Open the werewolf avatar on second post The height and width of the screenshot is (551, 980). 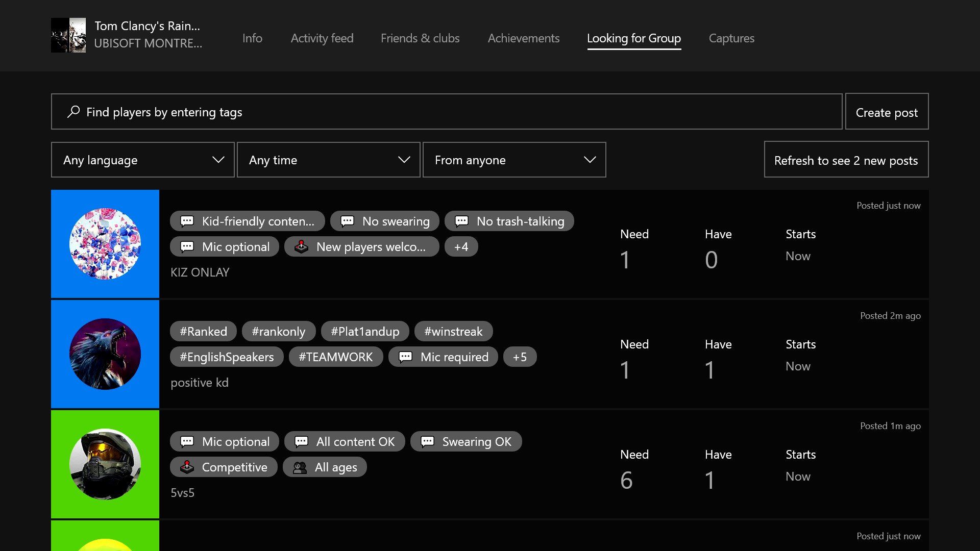coord(105,354)
